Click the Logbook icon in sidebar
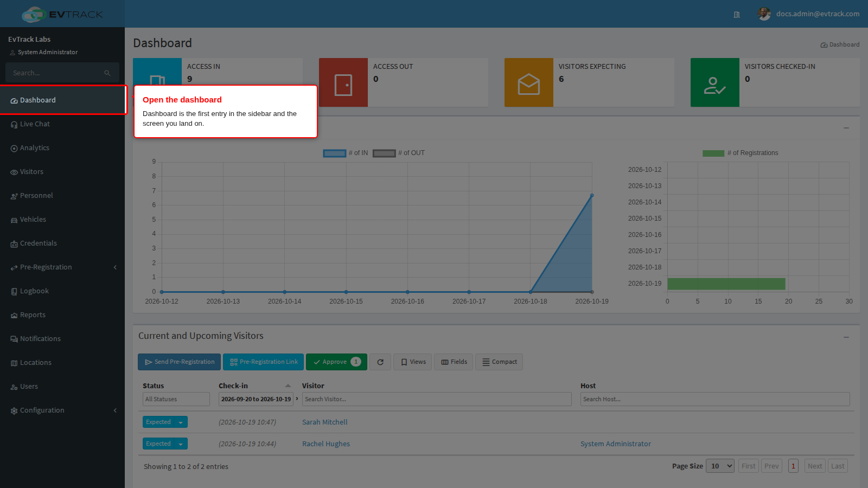Image resolution: width=868 pixels, height=488 pixels. pos(14,292)
